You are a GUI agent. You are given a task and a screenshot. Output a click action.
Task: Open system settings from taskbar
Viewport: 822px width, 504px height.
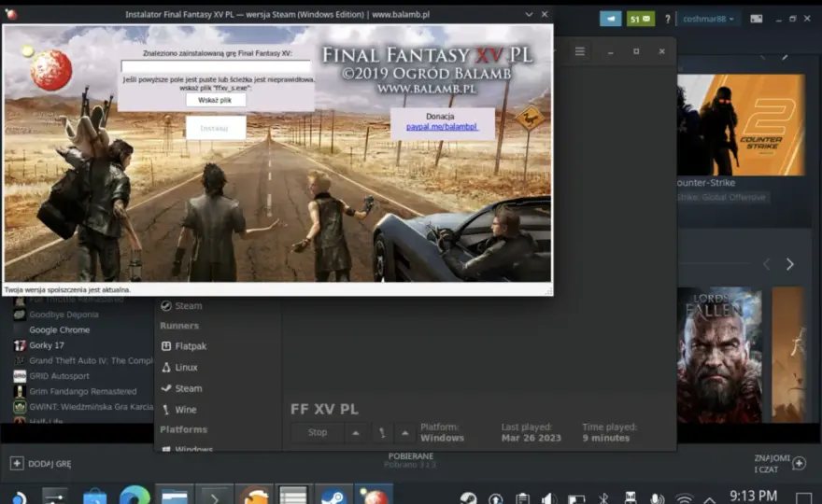pos(55,497)
